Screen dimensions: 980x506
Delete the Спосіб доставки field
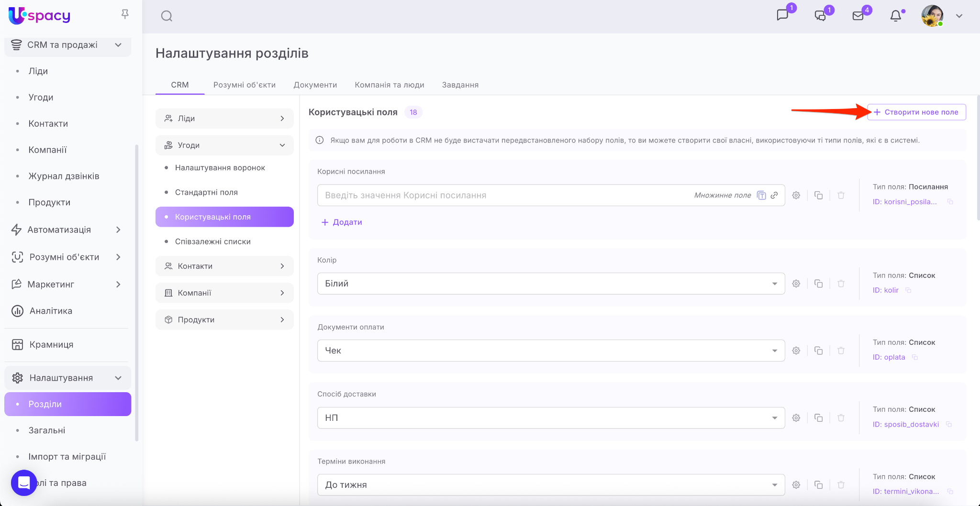point(841,418)
